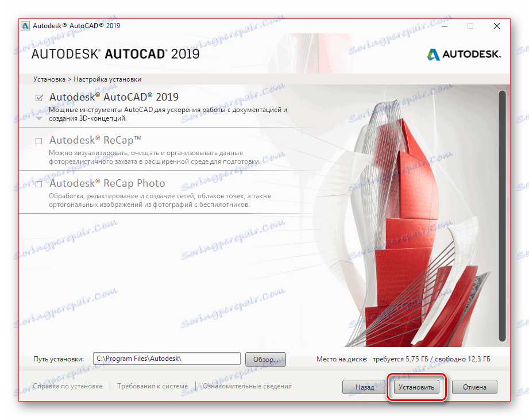
Task: Click ReCap Photo description 'Обработка, редактирование' text
Action: (x=160, y=201)
